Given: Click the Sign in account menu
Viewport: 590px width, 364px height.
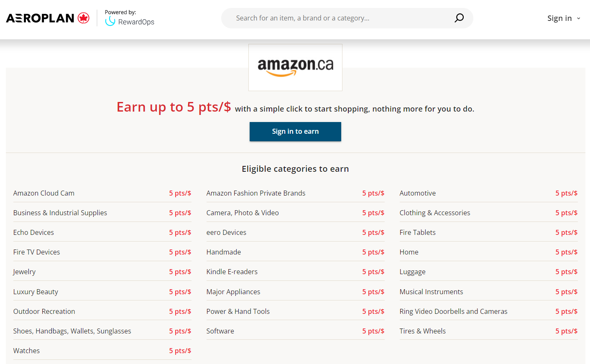Looking at the screenshot, I should (559, 18).
